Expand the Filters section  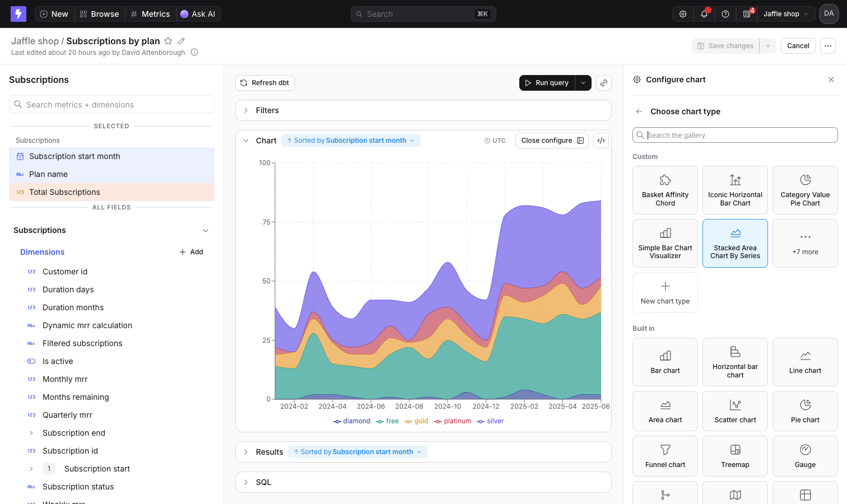[x=423, y=110]
